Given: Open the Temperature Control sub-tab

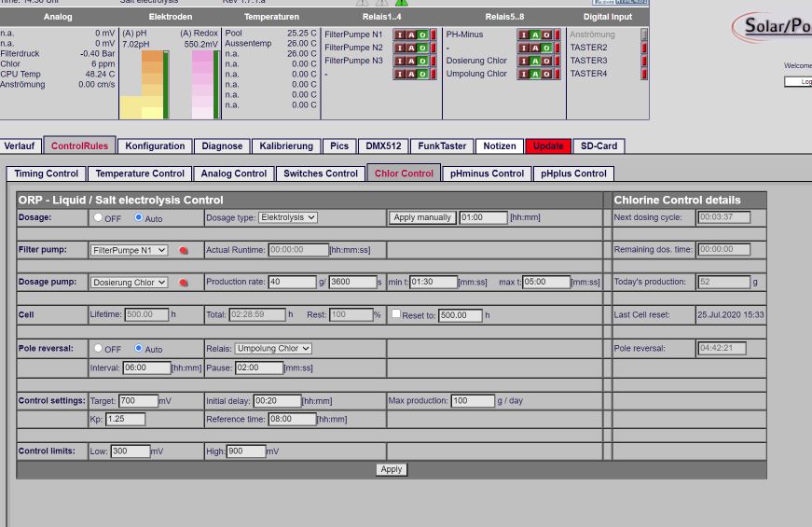Looking at the screenshot, I should (x=140, y=173).
